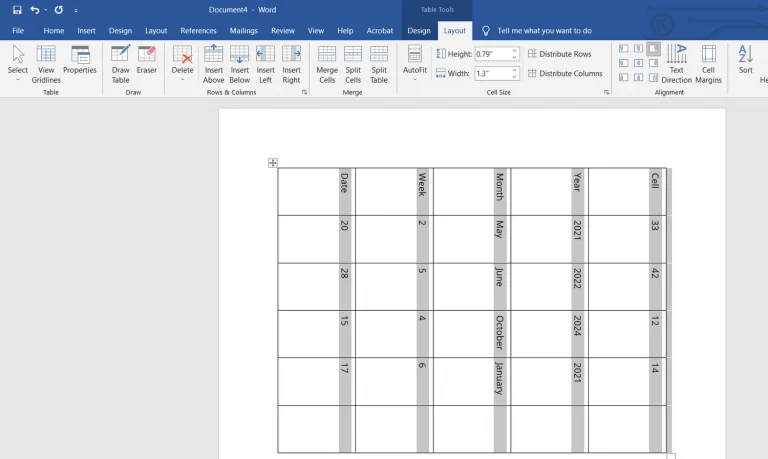Change Text Direction
Image resolution: width=768 pixels, height=459 pixels.
(676, 64)
